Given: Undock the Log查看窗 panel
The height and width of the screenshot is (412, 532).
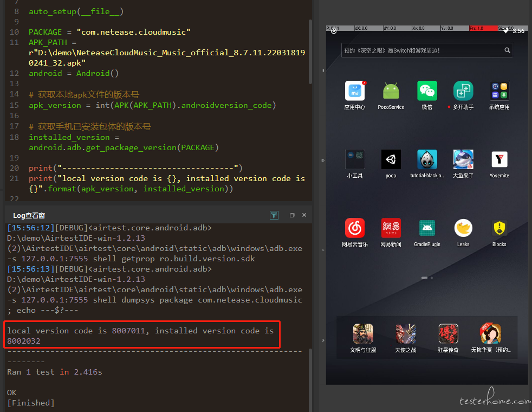Looking at the screenshot, I should point(292,215).
